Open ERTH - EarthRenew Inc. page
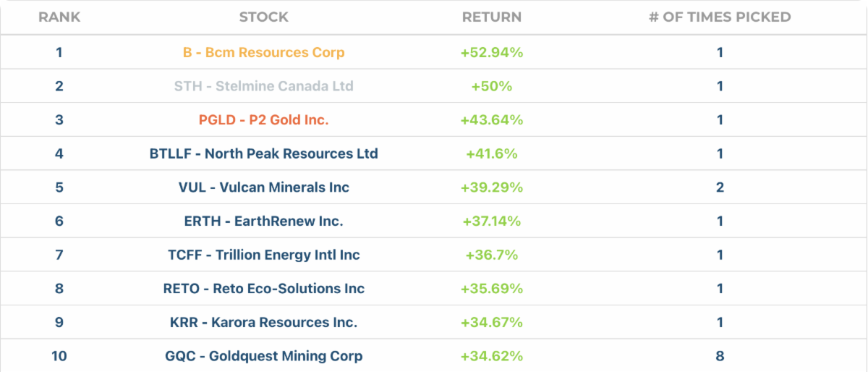This screenshot has height=372, width=868. (x=263, y=221)
